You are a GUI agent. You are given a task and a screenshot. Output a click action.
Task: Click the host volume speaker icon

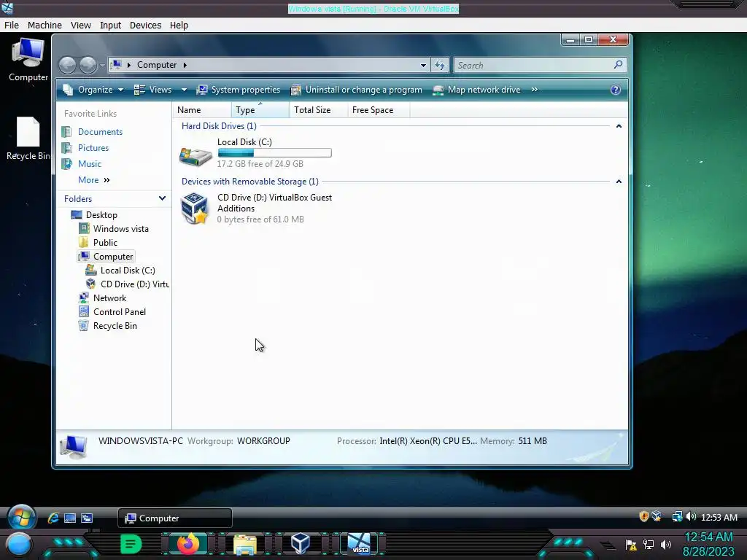[666, 545]
